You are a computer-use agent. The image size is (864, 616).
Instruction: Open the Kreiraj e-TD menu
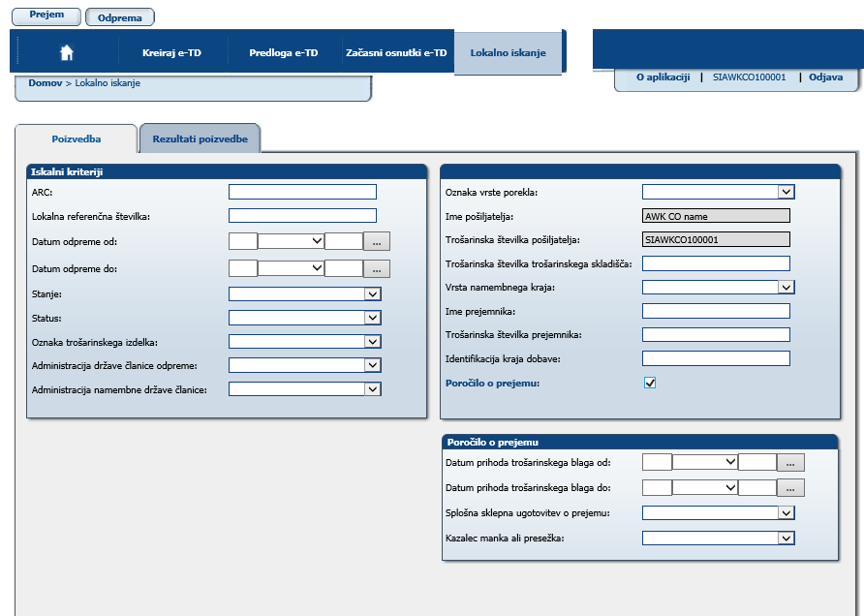(171, 53)
